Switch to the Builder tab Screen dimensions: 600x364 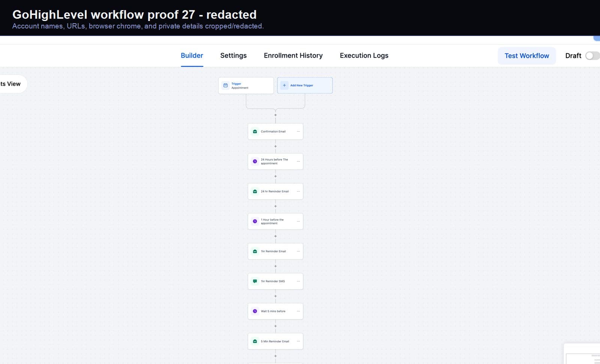click(x=192, y=55)
